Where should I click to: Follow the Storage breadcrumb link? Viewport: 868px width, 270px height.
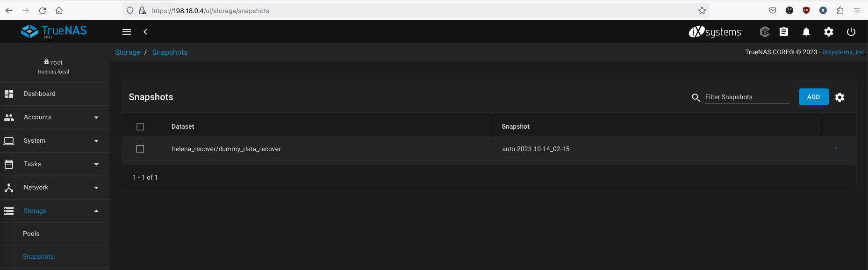128,52
